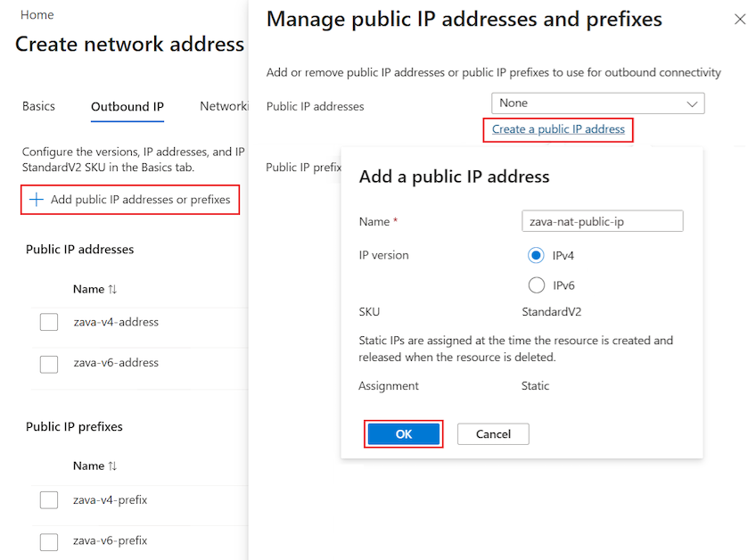Switch to the Networking tab
756x560 pixels.
point(225,106)
